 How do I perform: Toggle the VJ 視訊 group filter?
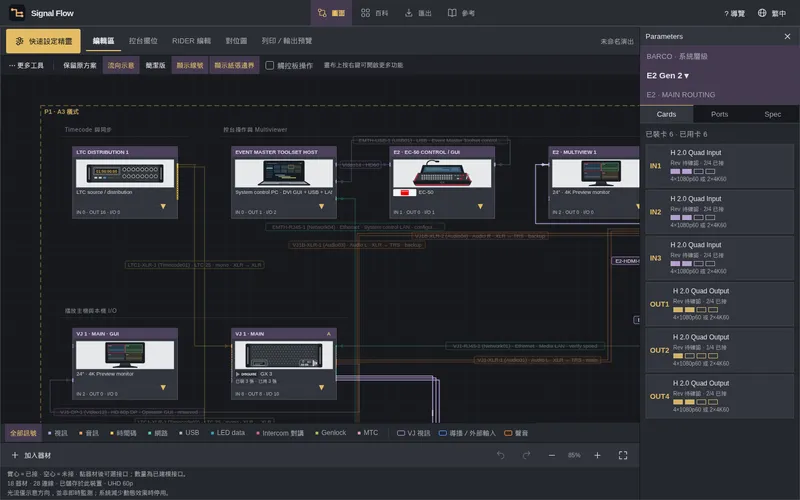click(414, 433)
